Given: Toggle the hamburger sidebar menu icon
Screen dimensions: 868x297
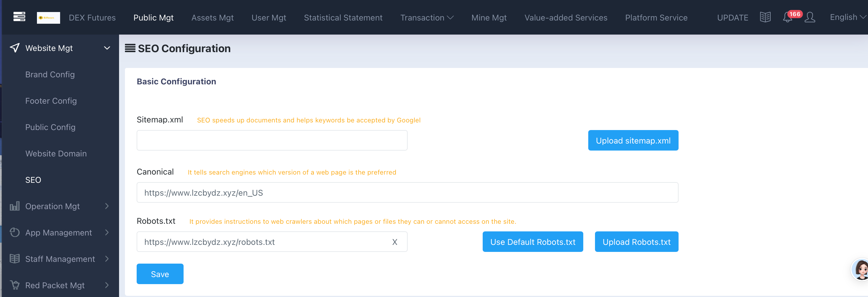Looking at the screenshot, I should coord(19,16).
